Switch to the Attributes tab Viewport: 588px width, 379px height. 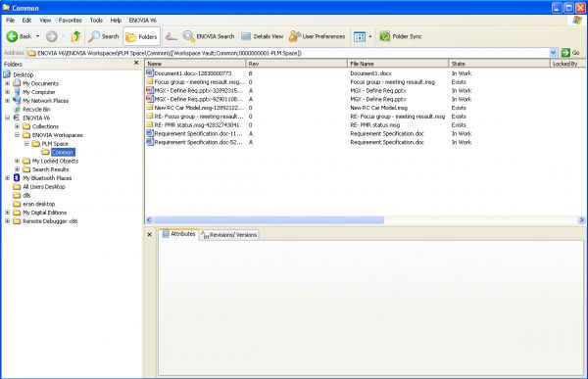click(178, 234)
